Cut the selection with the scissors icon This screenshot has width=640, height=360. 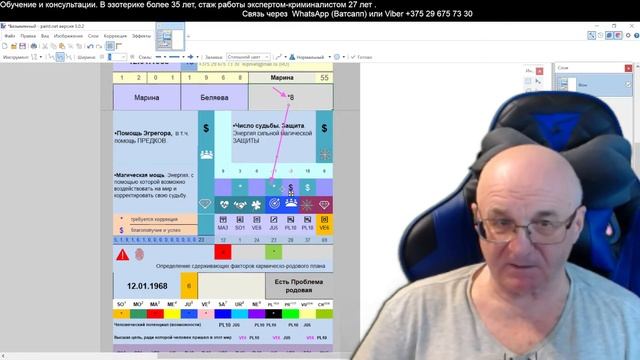(45, 46)
